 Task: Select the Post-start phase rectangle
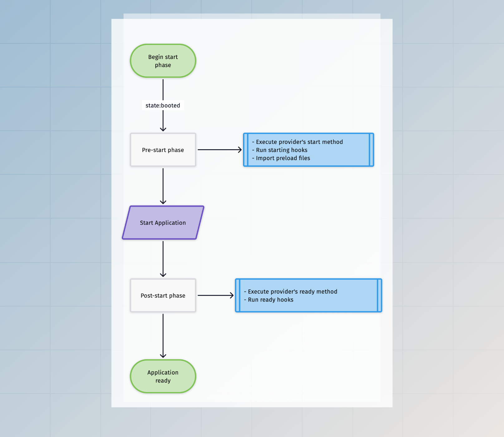pos(162,295)
